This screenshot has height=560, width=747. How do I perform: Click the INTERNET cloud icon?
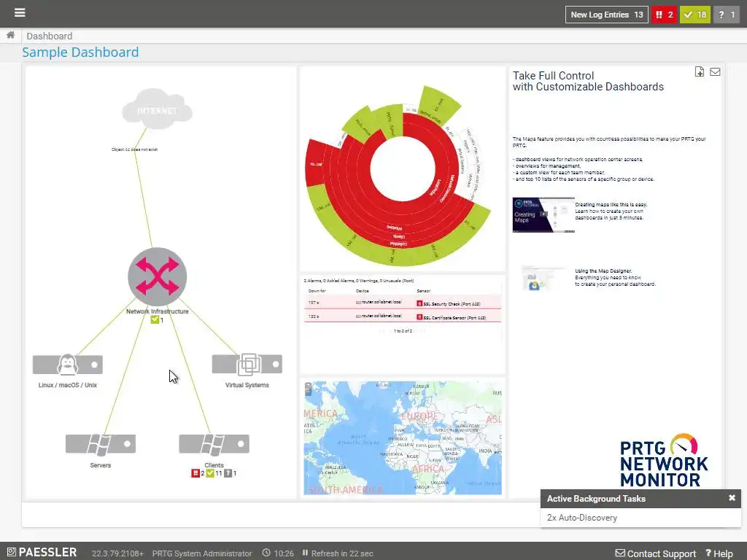[x=158, y=109]
